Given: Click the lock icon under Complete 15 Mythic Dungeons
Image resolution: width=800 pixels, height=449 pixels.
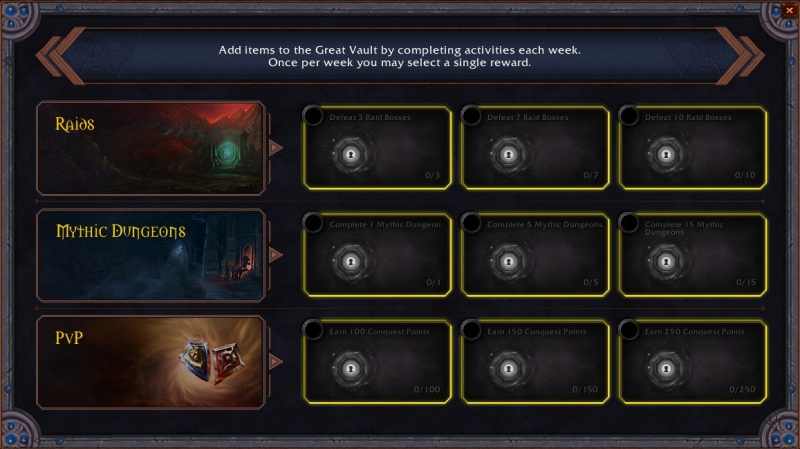Looking at the screenshot, I should click(666, 261).
